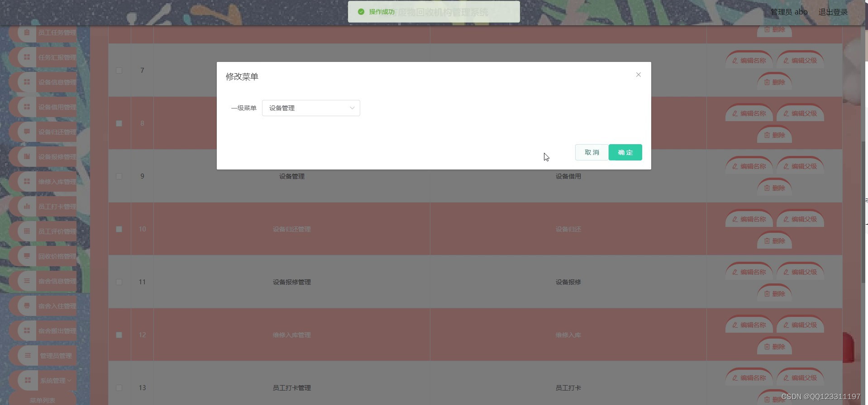Screen dimensions: 868x405
Task: Click 删除 for row 12
Action: tap(774, 347)
